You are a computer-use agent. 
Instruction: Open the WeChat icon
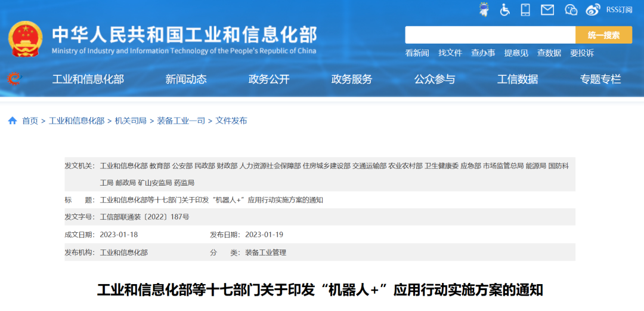(x=571, y=10)
